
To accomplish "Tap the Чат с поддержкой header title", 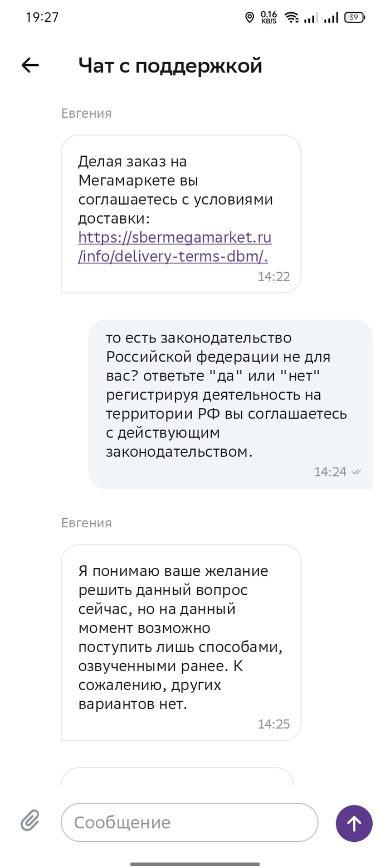I will pyautogui.click(x=170, y=66).
